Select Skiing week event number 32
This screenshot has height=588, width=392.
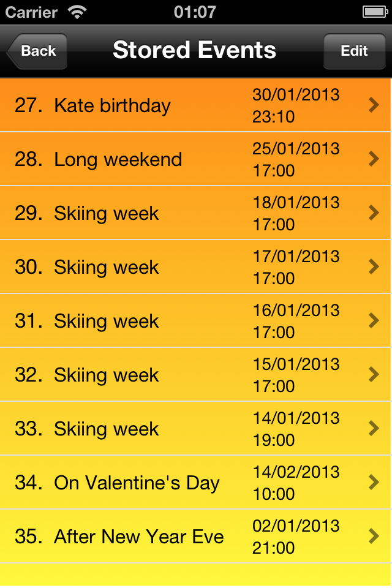[x=195, y=375]
